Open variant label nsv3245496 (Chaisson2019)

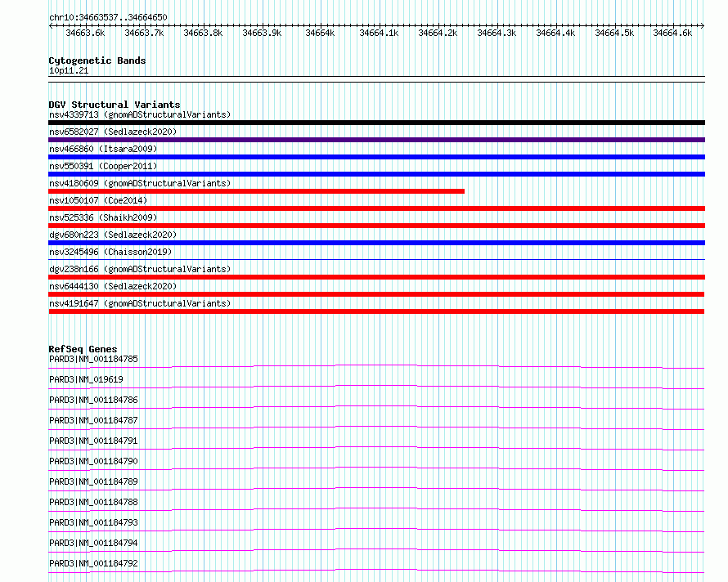click(110, 252)
